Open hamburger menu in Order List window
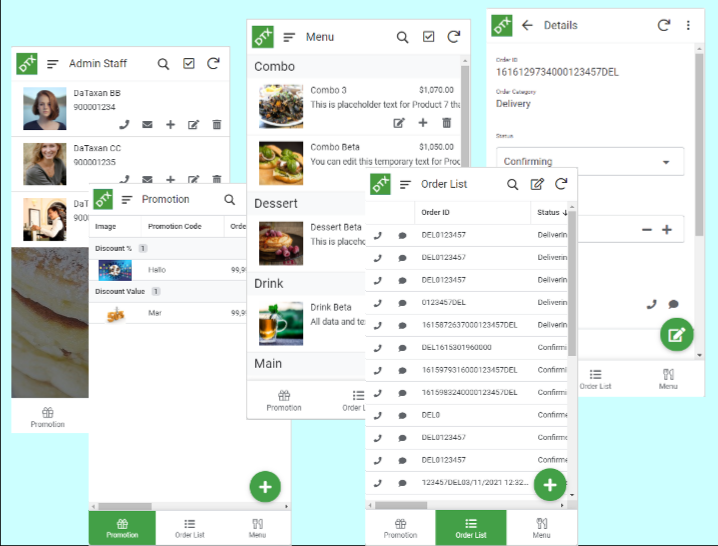 [405, 185]
